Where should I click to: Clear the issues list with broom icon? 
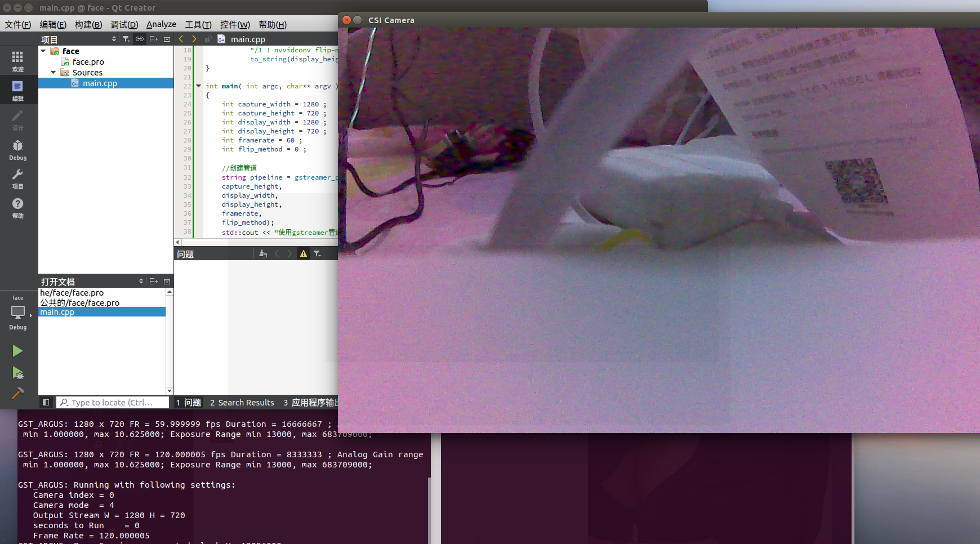click(x=263, y=254)
